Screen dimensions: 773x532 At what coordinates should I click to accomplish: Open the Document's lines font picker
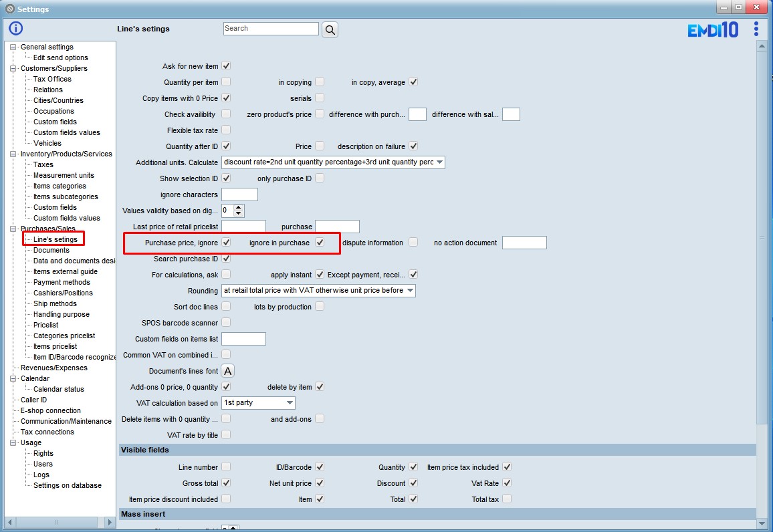point(228,371)
